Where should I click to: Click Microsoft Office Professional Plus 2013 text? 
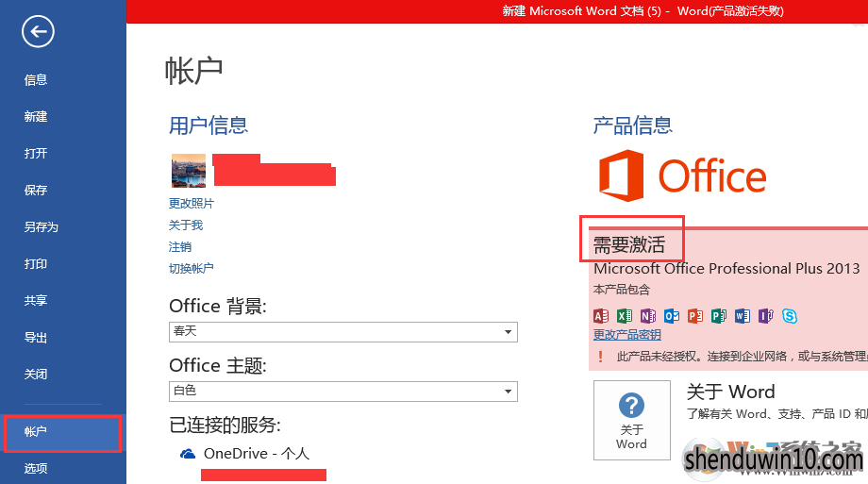tap(726, 269)
